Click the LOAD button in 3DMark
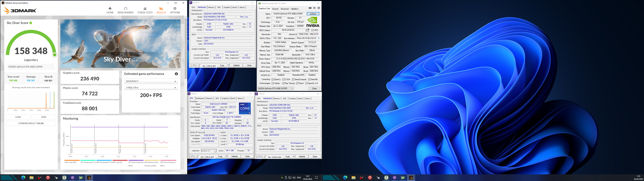Screen dimensions: 644x181 [x=18, y=117]
